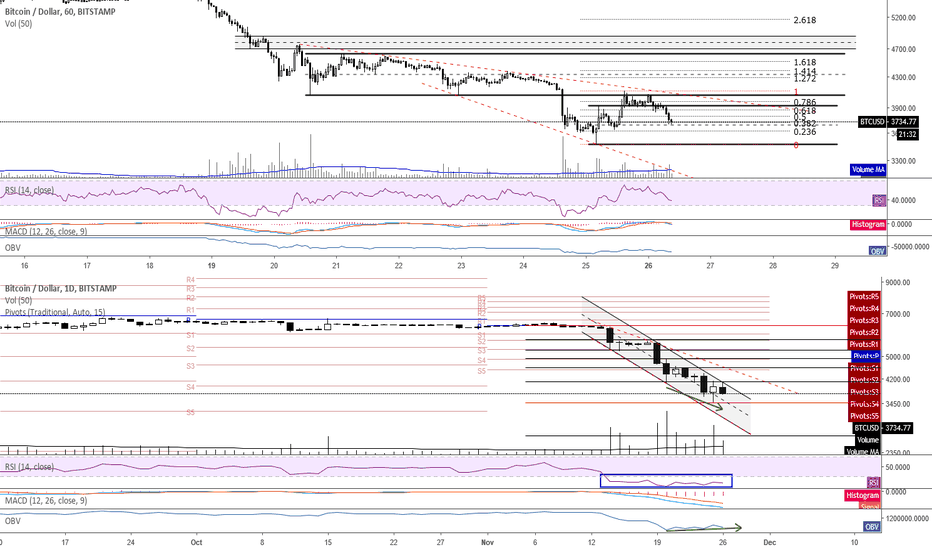Click the 1.618 Fibonacci level label
This screenshot has height=550, width=932.
pyautogui.click(x=805, y=62)
